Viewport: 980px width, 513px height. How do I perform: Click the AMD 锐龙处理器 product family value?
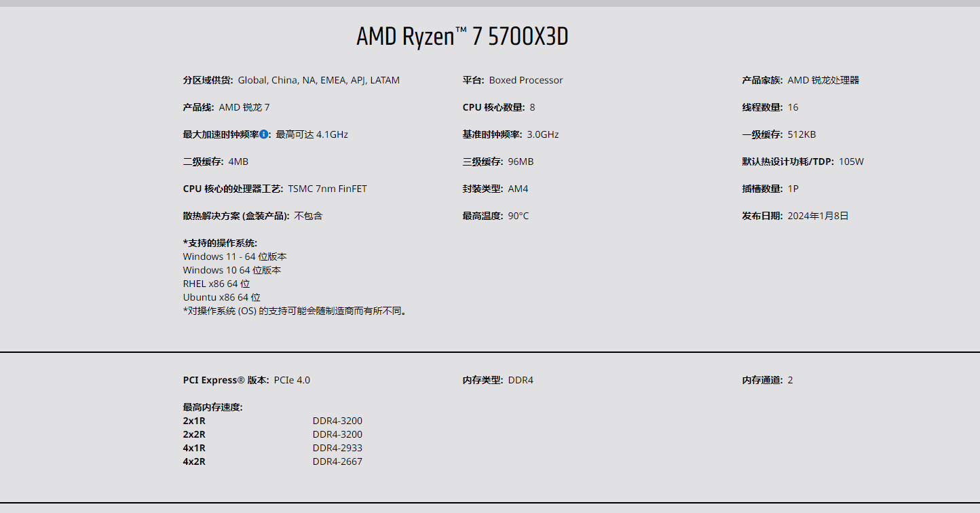823,80
